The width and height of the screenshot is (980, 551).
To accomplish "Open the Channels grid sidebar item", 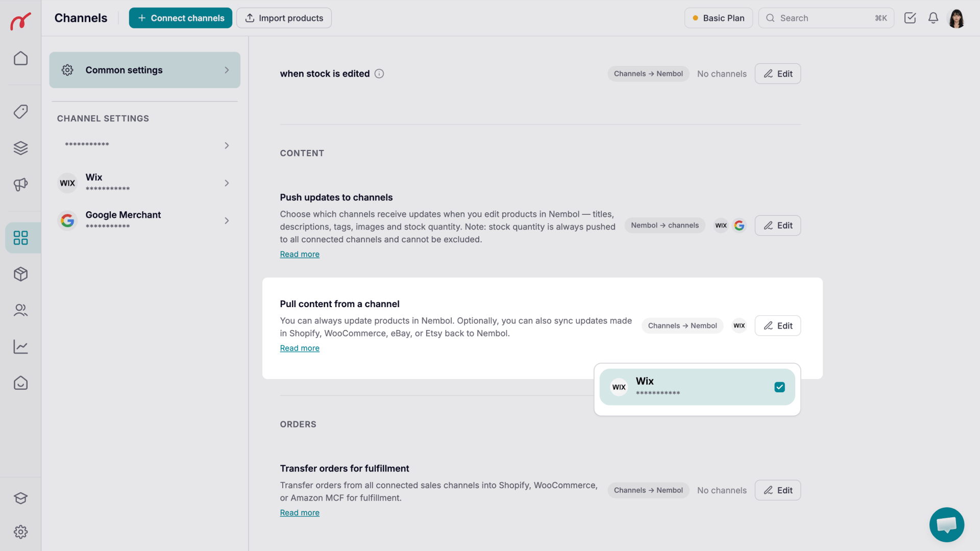I will click(x=20, y=238).
